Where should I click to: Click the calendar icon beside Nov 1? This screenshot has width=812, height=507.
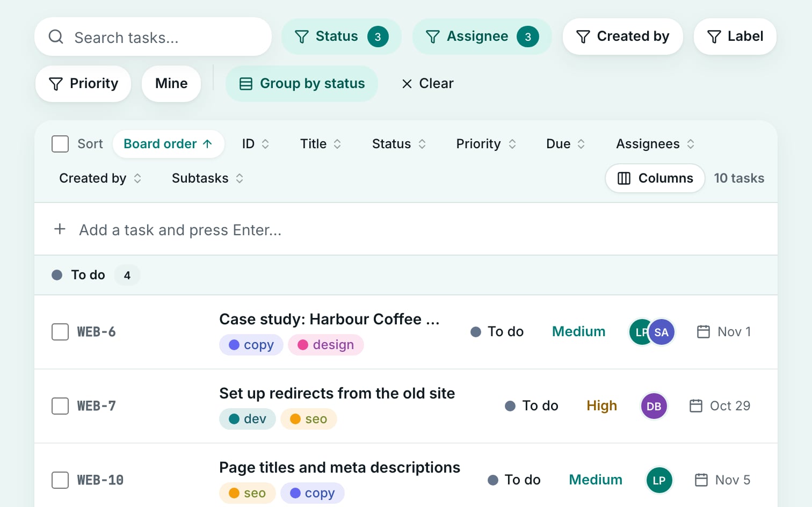(704, 331)
